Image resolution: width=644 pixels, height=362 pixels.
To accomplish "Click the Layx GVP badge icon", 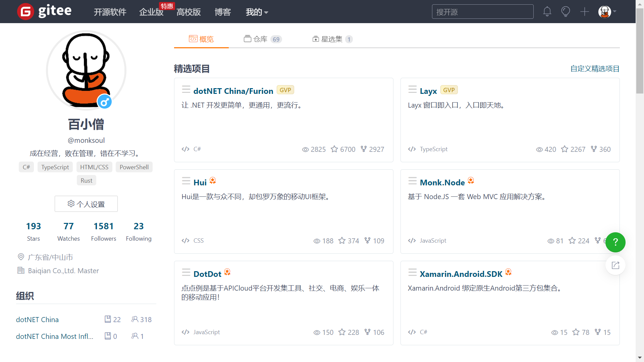I will [449, 90].
